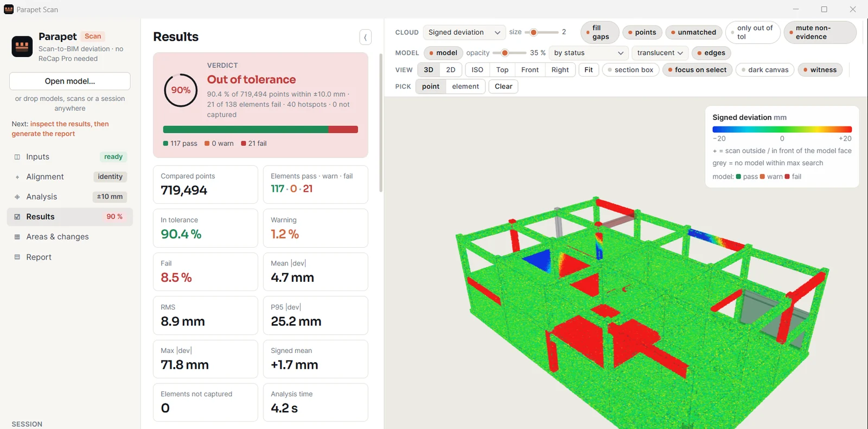Viewport: 868px width, 429px height.
Task: Enable dark canvas mode
Action: [765, 70]
